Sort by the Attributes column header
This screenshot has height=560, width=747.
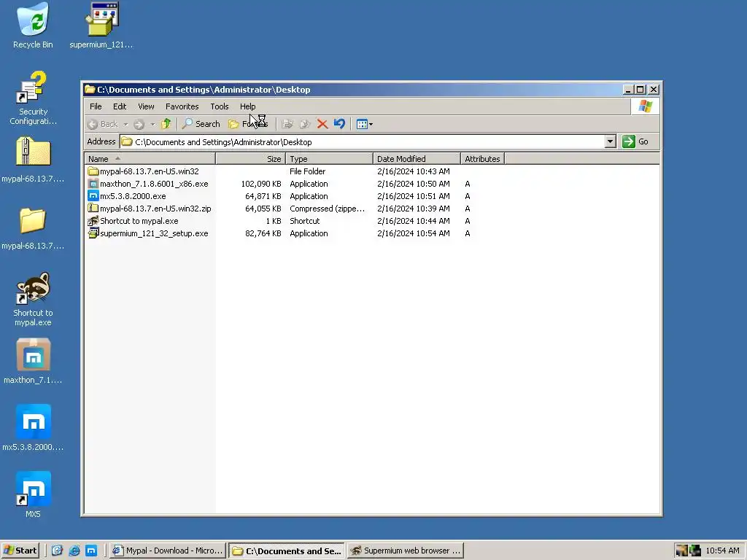click(483, 158)
